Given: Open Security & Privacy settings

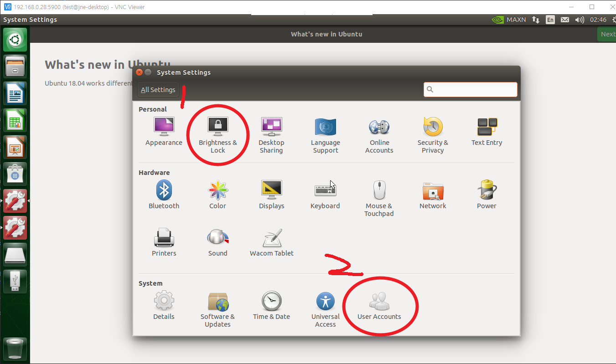Looking at the screenshot, I should click(433, 135).
